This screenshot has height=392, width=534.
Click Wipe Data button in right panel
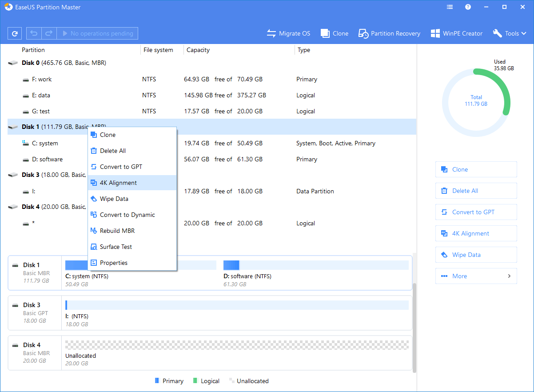(x=476, y=255)
